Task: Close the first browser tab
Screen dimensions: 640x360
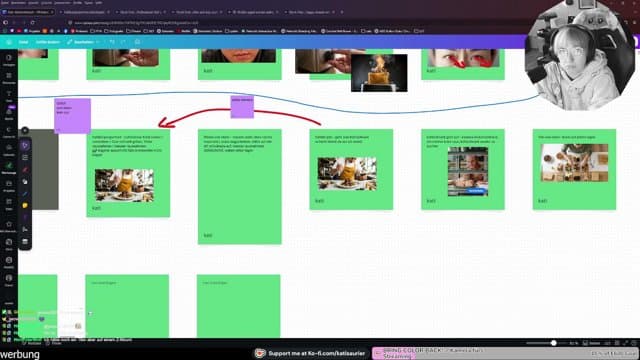Action: pos(52,12)
